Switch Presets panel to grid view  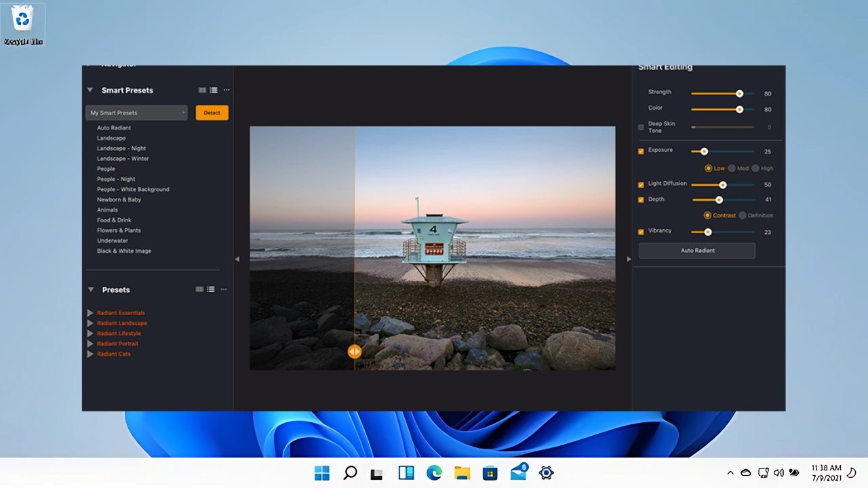click(x=199, y=289)
